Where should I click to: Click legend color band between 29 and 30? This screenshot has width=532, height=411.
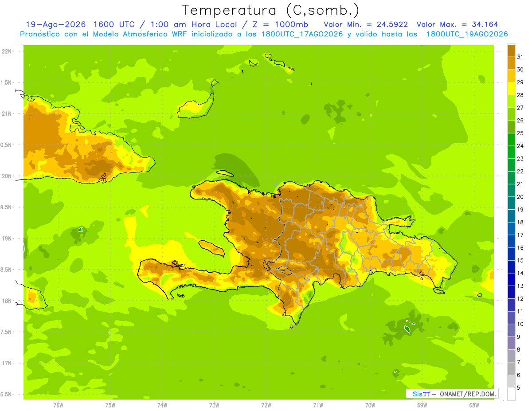(x=511, y=76)
